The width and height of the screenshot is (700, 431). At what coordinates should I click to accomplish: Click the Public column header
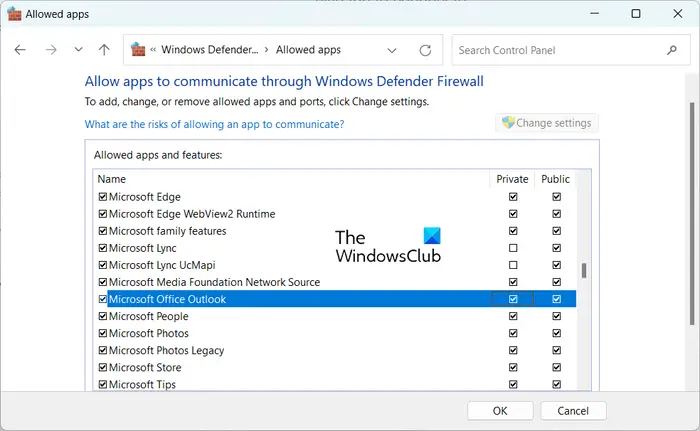point(555,179)
